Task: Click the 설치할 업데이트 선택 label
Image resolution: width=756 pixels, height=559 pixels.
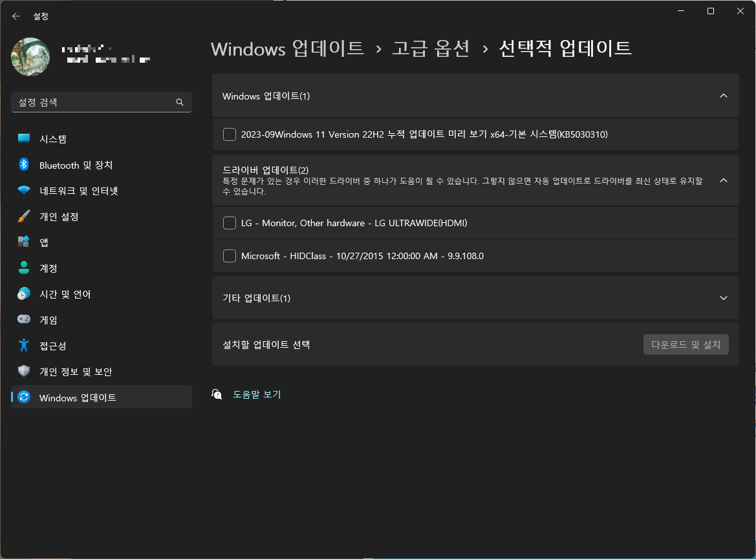Action: [266, 344]
